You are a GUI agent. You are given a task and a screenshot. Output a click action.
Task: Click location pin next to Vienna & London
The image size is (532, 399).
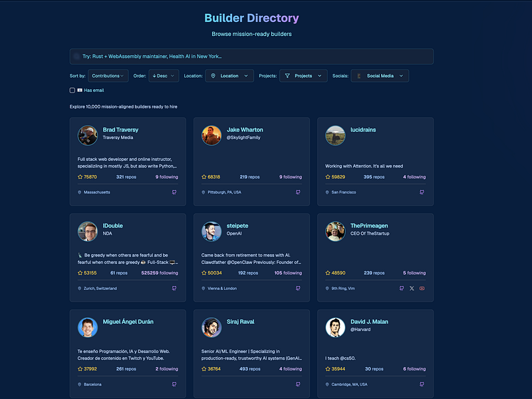(203, 289)
